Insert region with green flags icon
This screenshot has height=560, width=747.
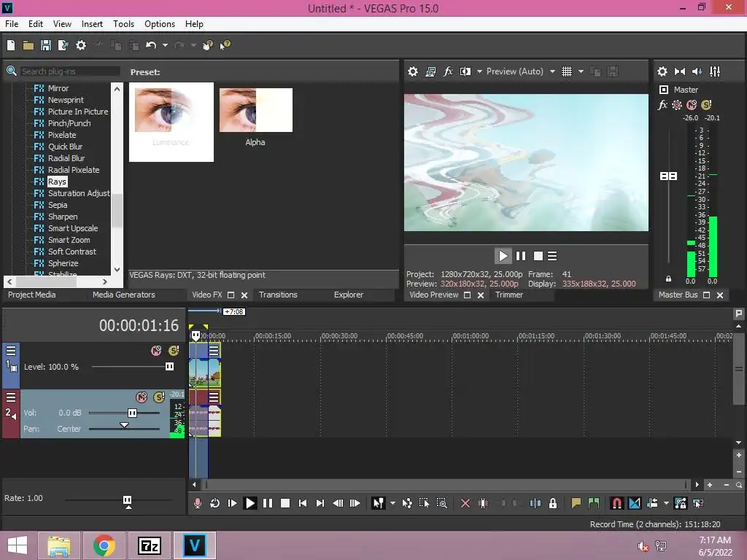click(x=594, y=503)
